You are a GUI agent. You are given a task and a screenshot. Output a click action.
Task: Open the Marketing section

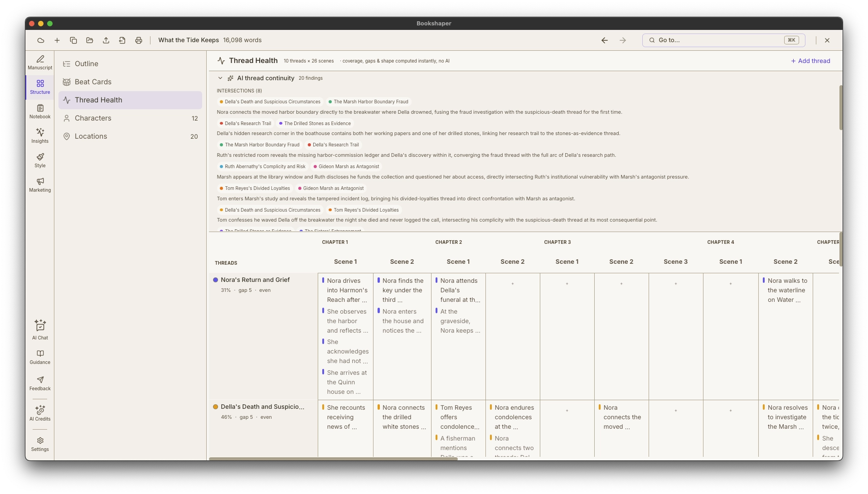pos(40,185)
